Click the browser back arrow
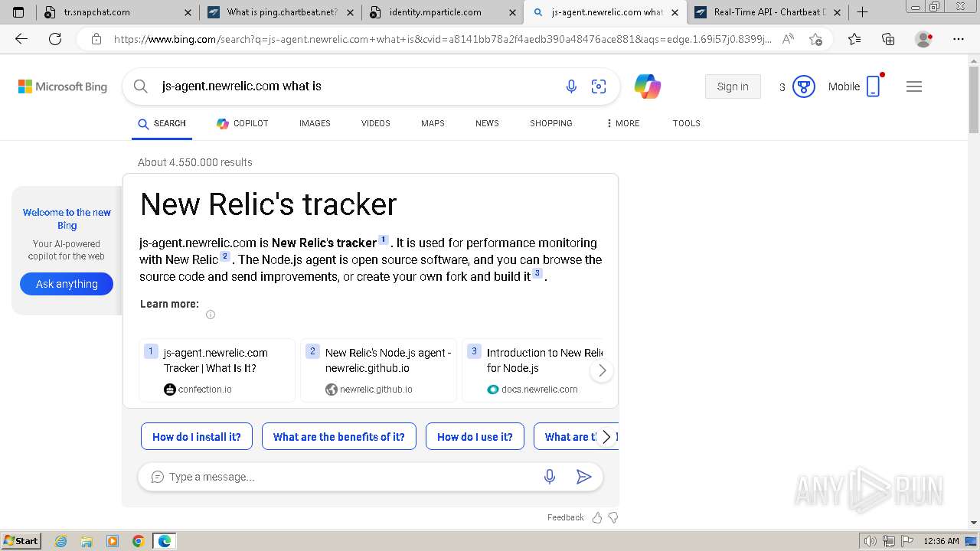The width and height of the screenshot is (980, 551). (x=21, y=40)
